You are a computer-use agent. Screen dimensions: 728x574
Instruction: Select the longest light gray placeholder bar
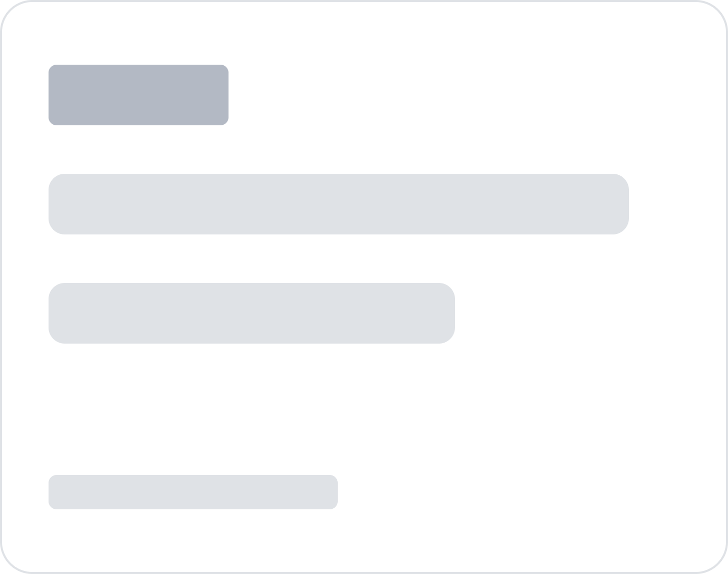tap(339, 204)
